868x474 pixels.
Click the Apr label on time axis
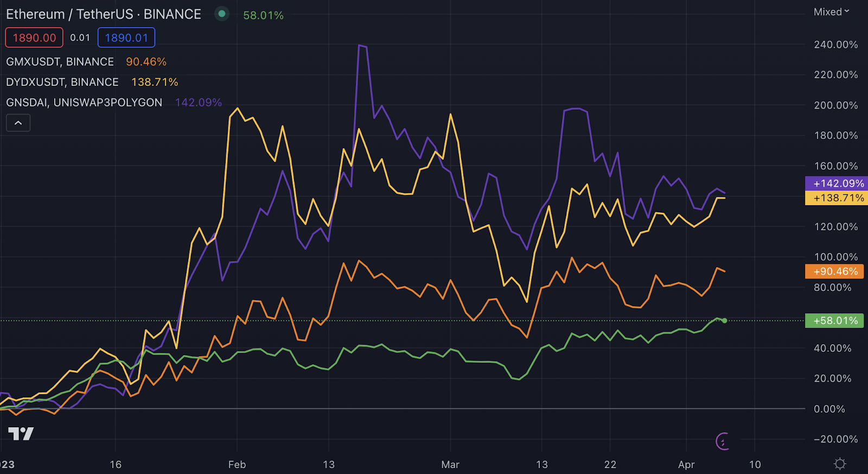[686, 465]
